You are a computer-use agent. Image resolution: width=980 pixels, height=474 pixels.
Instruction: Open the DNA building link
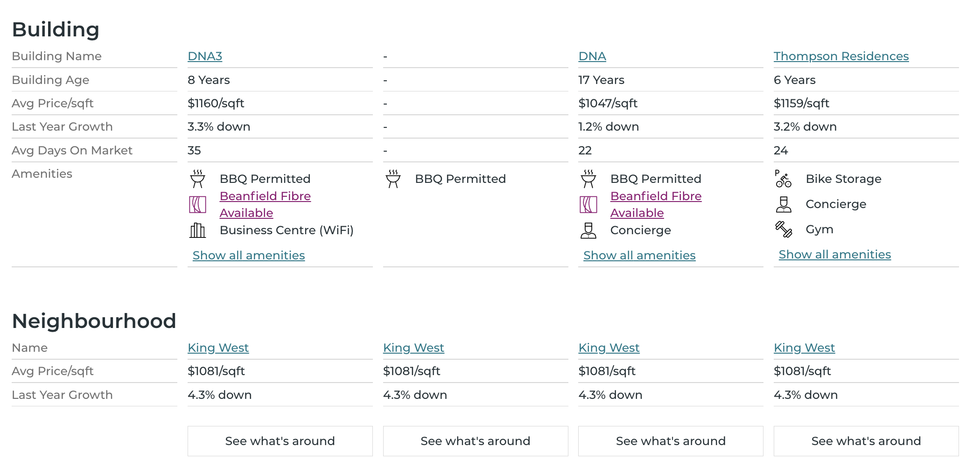pyautogui.click(x=592, y=56)
